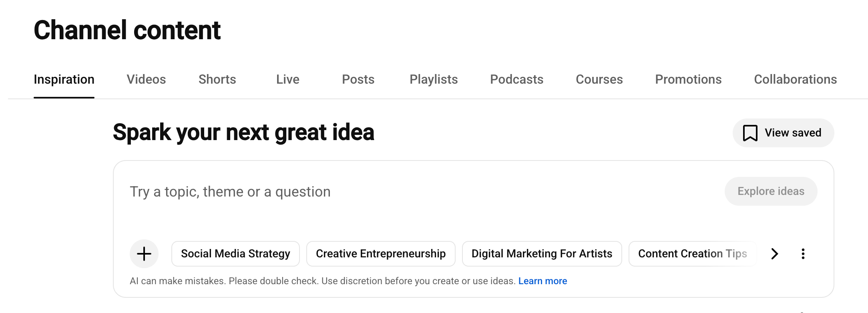The height and width of the screenshot is (313, 868).
Task: Click the topic, theme or question field
Action: (x=420, y=192)
